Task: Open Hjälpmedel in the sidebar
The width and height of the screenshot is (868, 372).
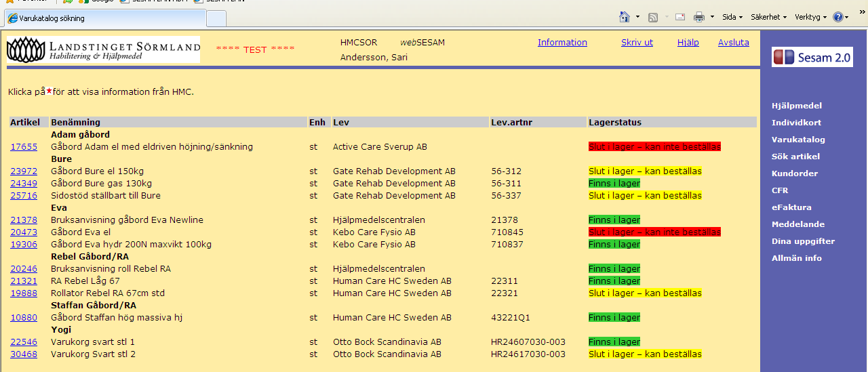Action: point(796,106)
